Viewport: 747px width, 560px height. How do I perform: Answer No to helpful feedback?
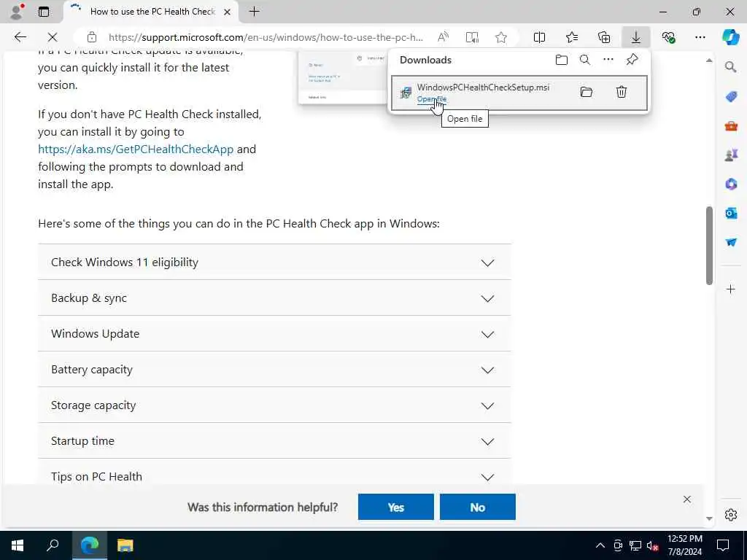[x=477, y=507]
